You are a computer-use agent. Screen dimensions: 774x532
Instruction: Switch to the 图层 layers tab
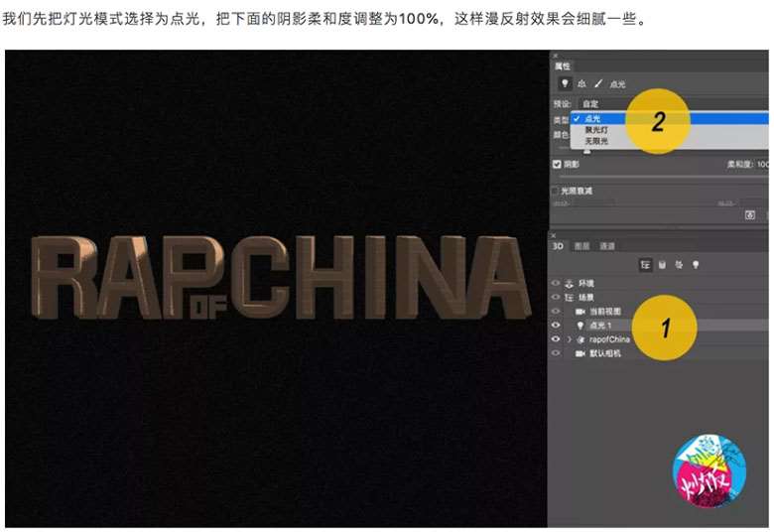tap(581, 246)
